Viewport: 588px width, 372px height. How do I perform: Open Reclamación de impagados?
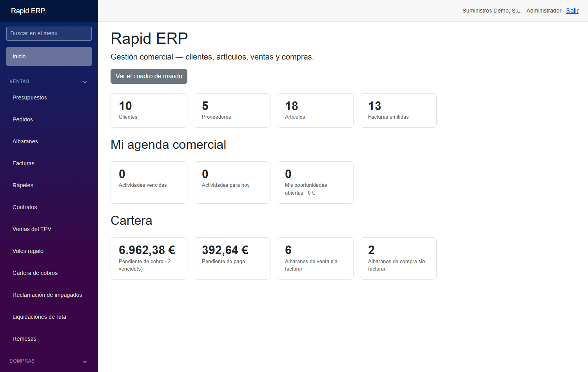[x=49, y=295]
